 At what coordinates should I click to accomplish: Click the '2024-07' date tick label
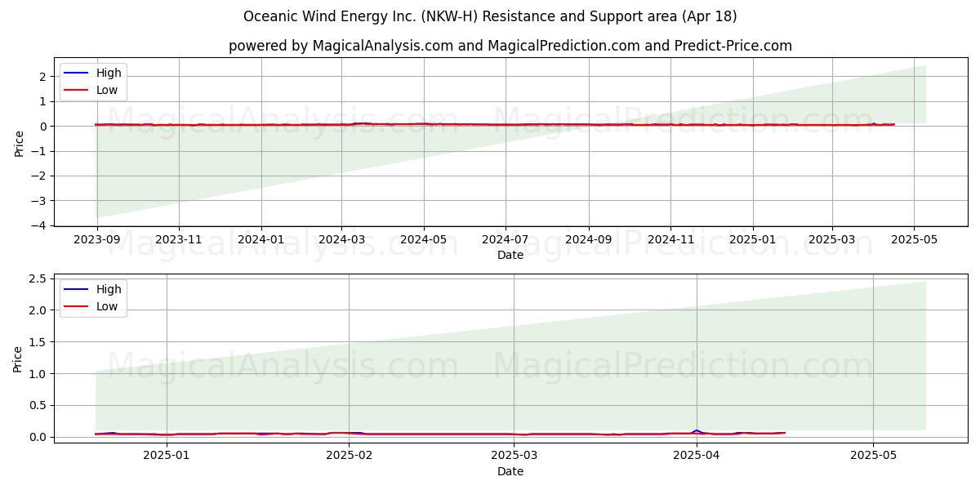(505, 240)
